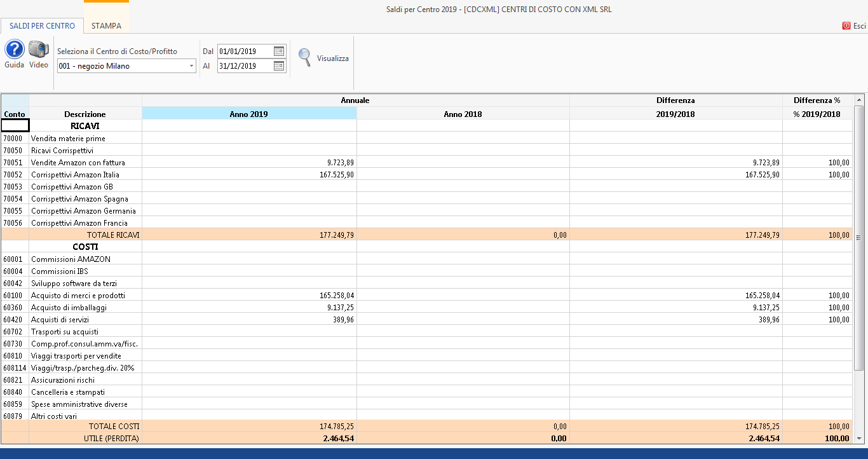Image resolution: width=868 pixels, height=459 pixels.
Task: Click the Conto column header
Action: (15, 114)
